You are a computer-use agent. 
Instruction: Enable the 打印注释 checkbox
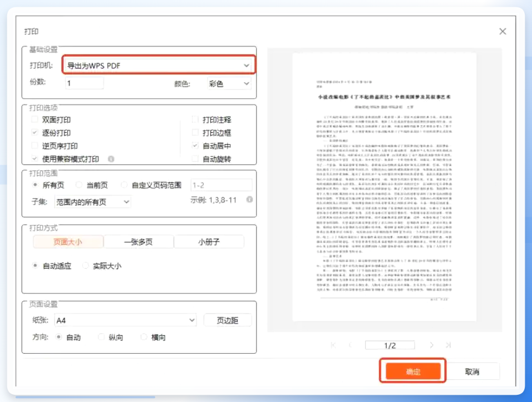pos(195,120)
